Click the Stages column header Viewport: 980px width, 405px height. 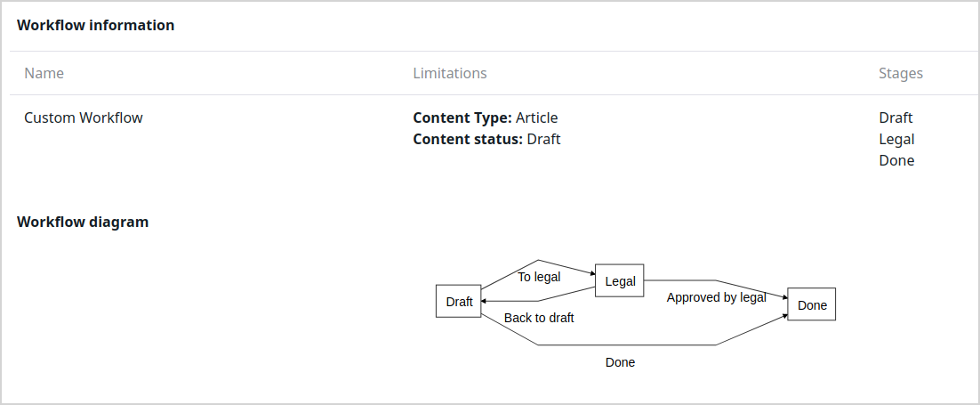pyautogui.click(x=900, y=73)
